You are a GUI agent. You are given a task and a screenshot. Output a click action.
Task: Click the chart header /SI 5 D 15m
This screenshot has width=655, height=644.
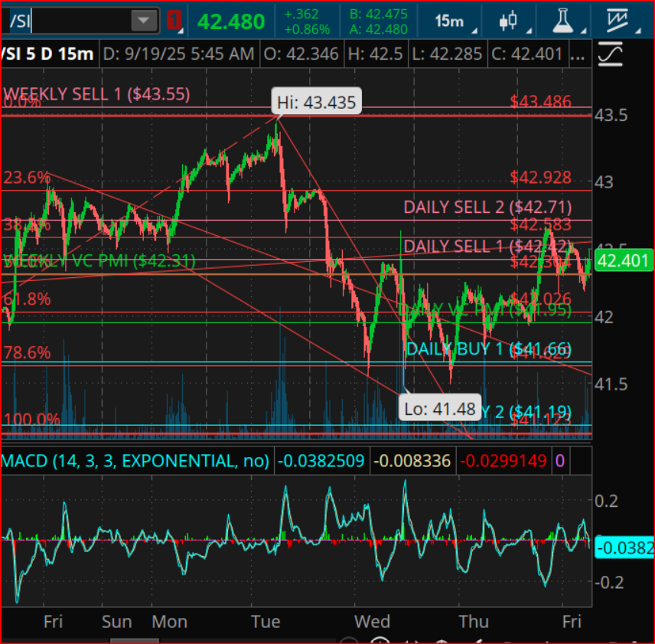click(x=47, y=54)
